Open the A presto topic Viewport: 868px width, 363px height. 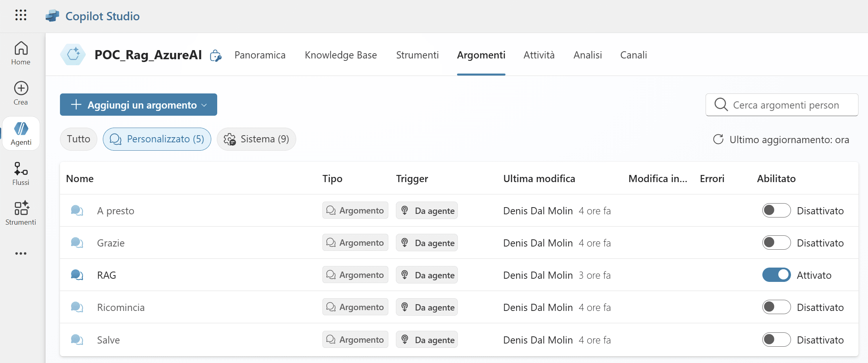[x=116, y=211]
